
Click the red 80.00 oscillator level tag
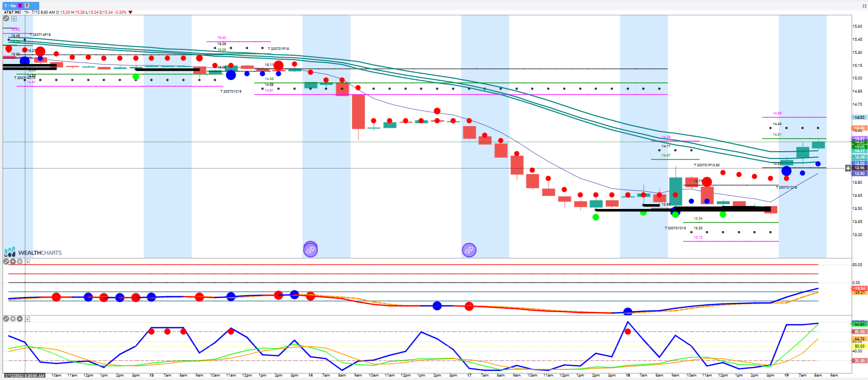pos(859,332)
